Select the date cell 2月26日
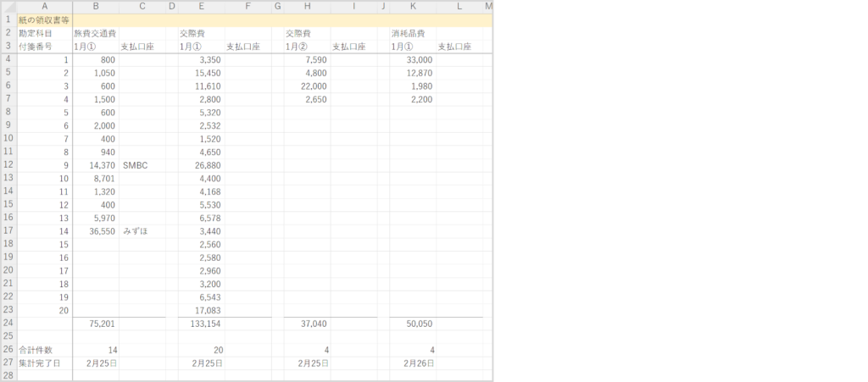 tap(412, 363)
